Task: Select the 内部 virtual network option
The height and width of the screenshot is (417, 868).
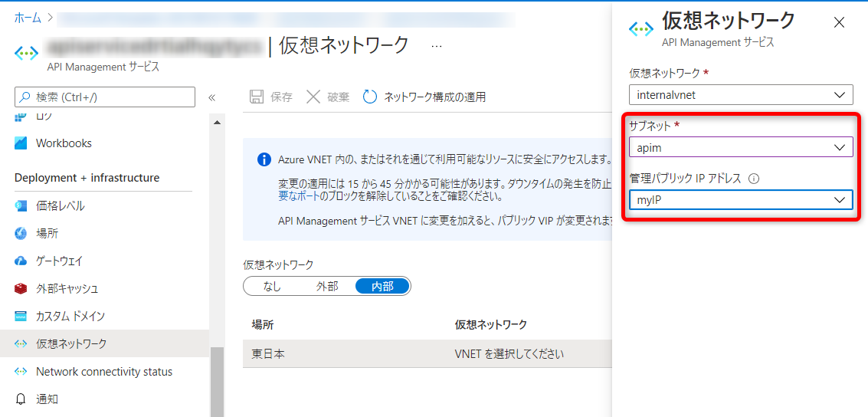Action: click(382, 287)
